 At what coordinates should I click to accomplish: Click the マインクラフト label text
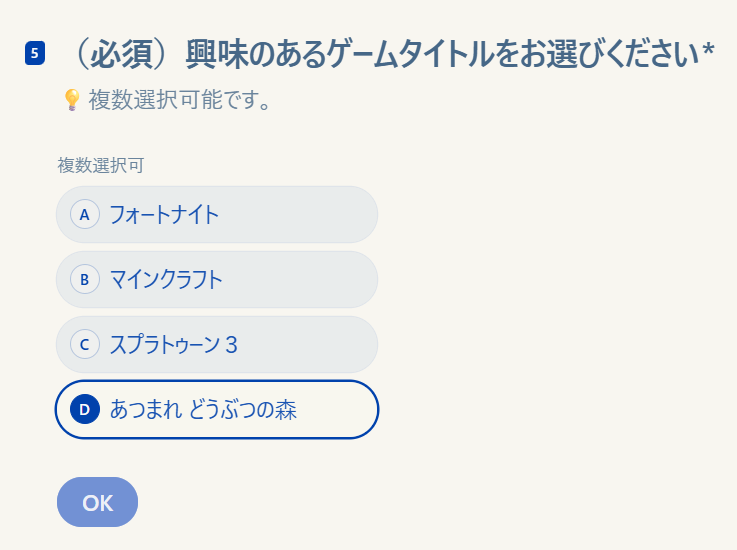coord(166,279)
